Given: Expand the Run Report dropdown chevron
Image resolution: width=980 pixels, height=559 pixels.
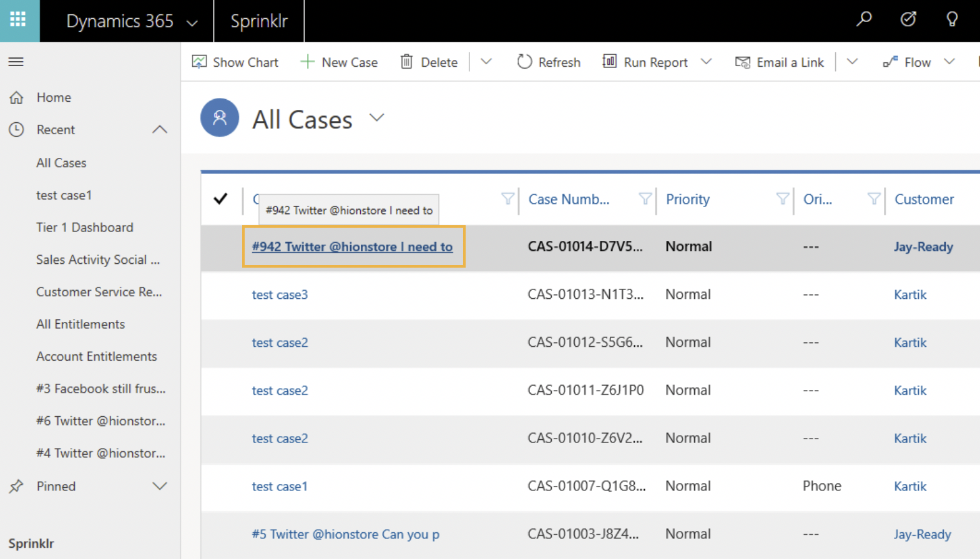Looking at the screenshot, I should (x=706, y=62).
